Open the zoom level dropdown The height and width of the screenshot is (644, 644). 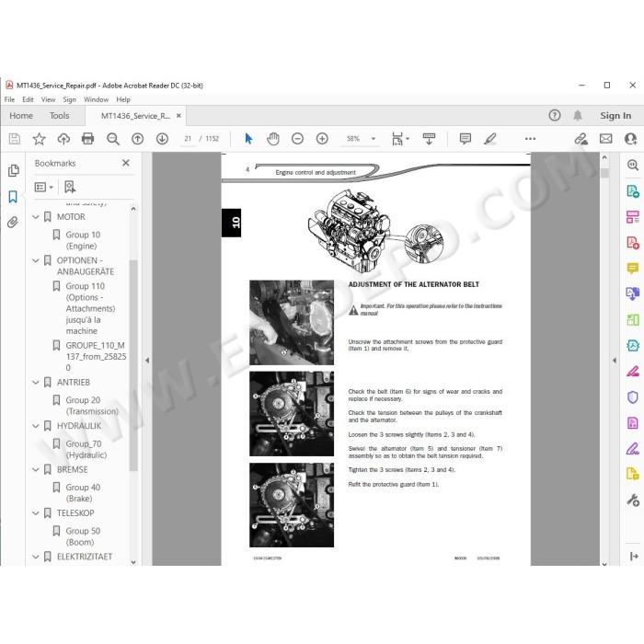374,139
